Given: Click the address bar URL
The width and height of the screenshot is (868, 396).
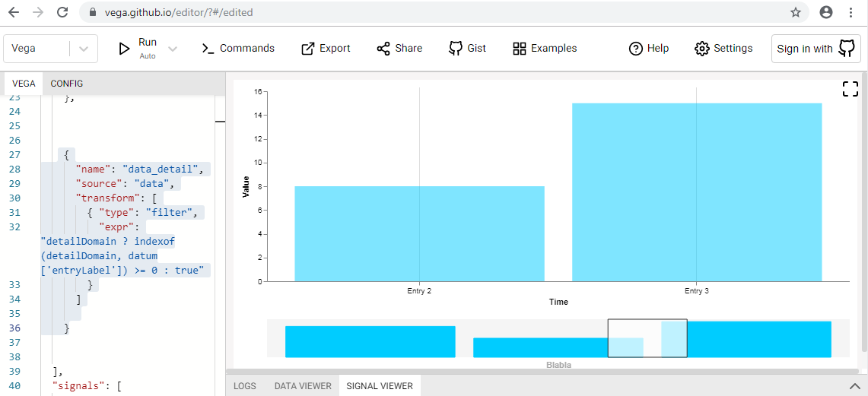Looking at the screenshot, I should pyautogui.click(x=179, y=12).
